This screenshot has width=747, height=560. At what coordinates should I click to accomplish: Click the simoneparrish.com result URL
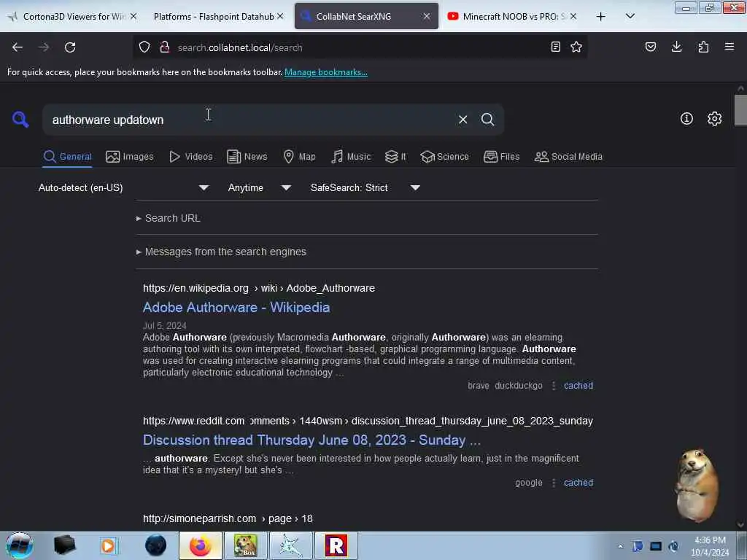[x=228, y=518]
